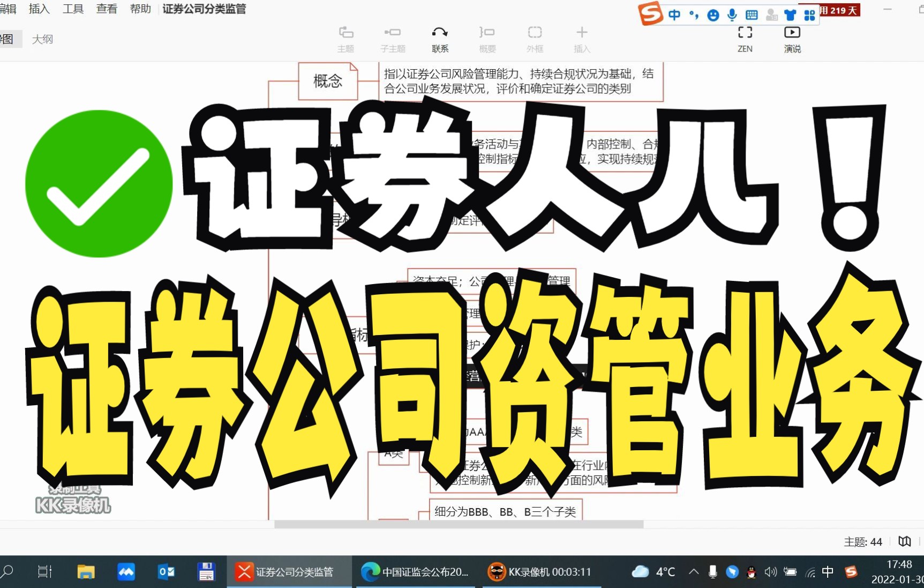The height and width of the screenshot is (588, 924).
Task: Open File Explorer from the taskbar
Action: [x=85, y=572]
